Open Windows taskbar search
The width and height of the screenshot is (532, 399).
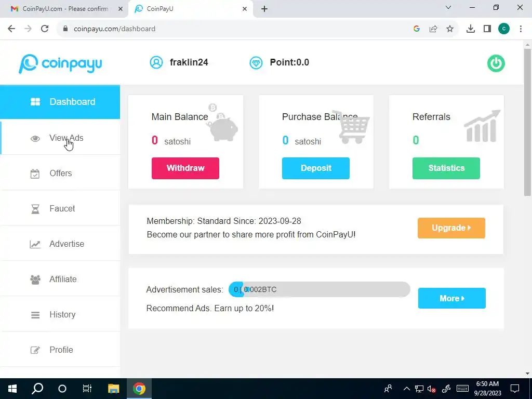pos(37,389)
